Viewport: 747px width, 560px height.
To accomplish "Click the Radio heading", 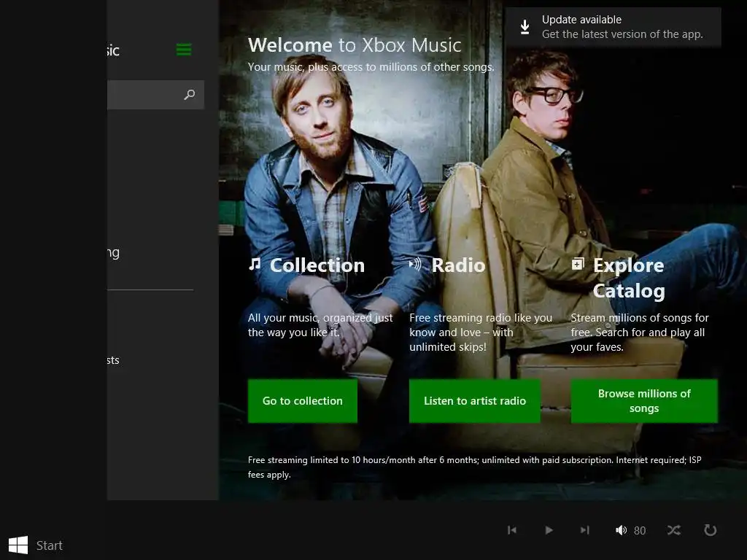I will [458, 265].
